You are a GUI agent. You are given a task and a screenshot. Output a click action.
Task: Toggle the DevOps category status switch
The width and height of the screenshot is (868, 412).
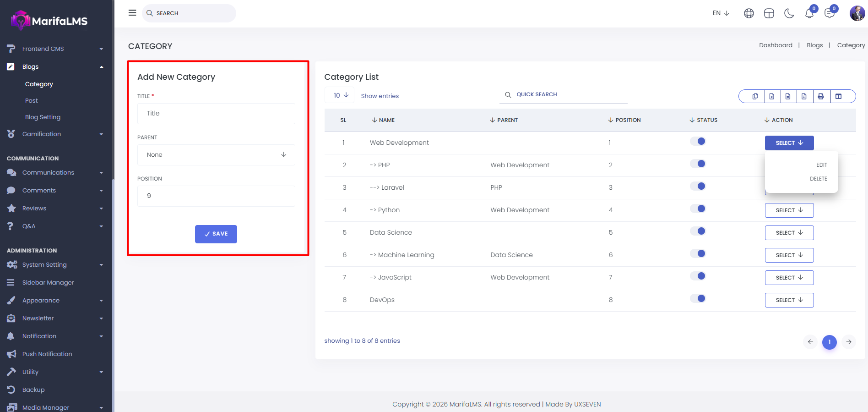[x=698, y=298]
